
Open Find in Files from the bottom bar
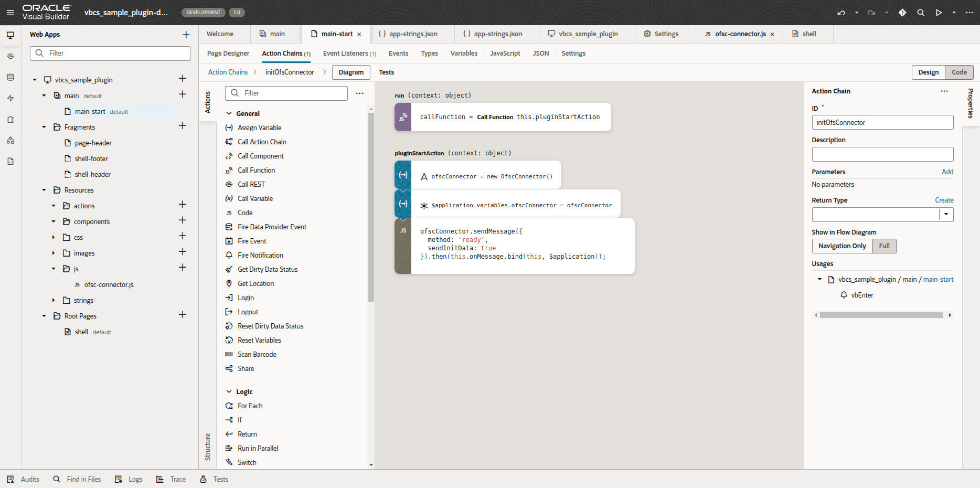pos(84,479)
